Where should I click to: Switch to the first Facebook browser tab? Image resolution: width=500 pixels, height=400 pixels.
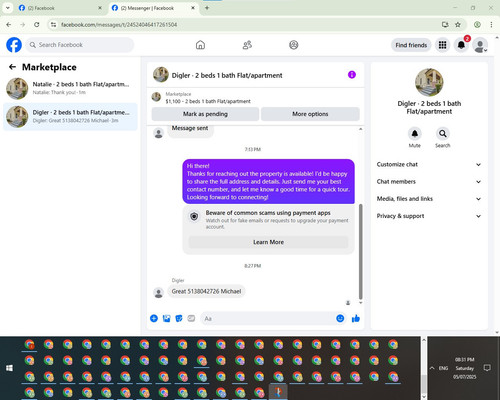pyautogui.click(x=60, y=8)
